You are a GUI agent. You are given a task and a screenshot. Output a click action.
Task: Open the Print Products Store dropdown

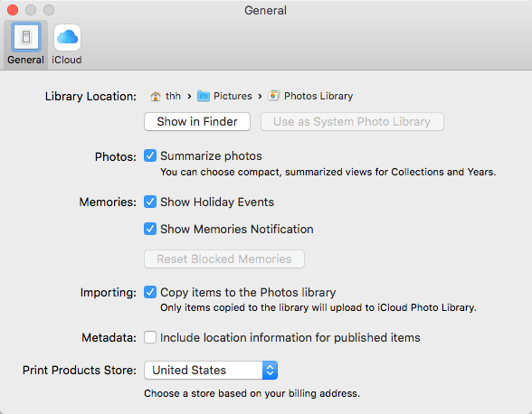pos(211,370)
